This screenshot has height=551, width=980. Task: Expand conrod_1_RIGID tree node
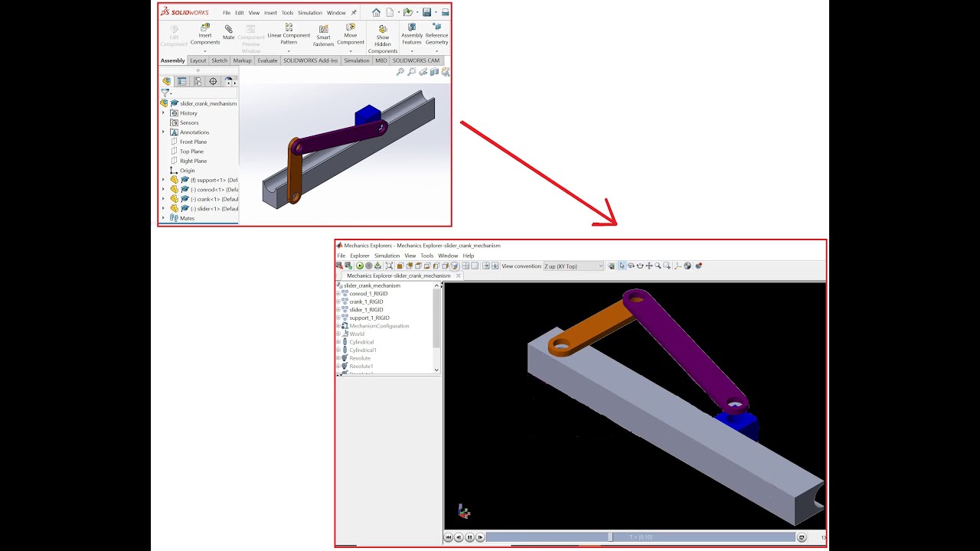point(338,294)
